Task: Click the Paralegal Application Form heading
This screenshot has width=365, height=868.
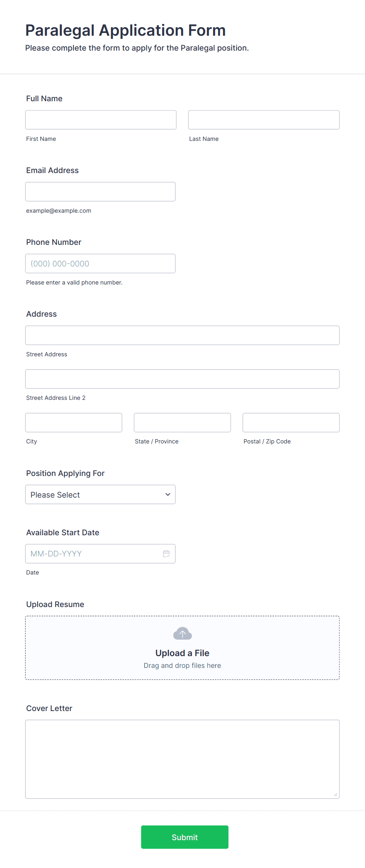Action: click(x=126, y=31)
